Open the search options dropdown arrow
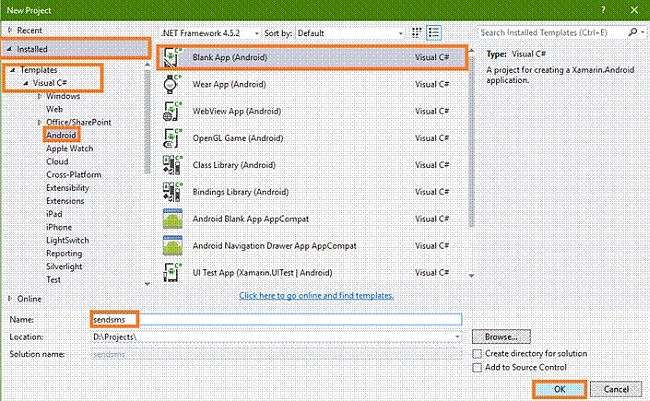The image size is (650, 401). [x=642, y=32]
